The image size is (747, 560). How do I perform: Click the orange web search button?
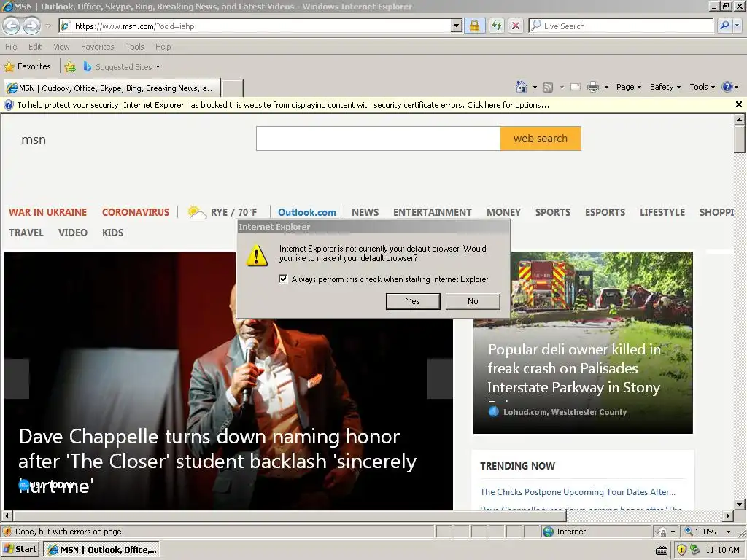coord(541,139)
